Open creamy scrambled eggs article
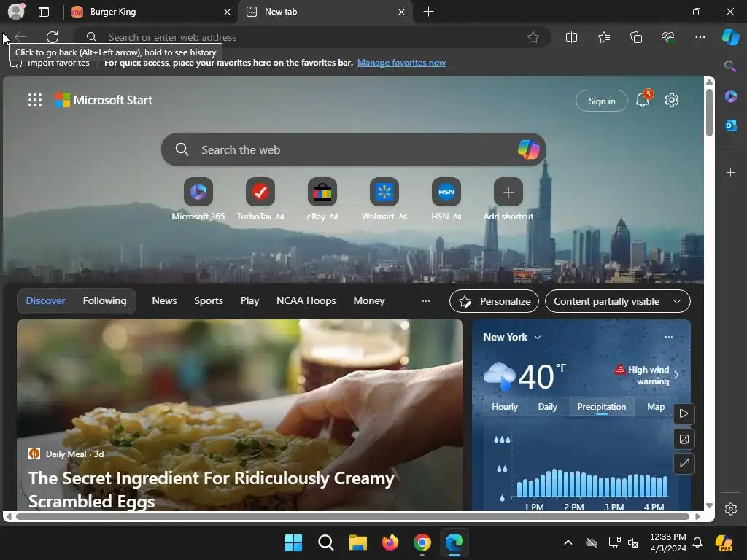This screenshot has height=560, width=747. click(x=211, y=489)
